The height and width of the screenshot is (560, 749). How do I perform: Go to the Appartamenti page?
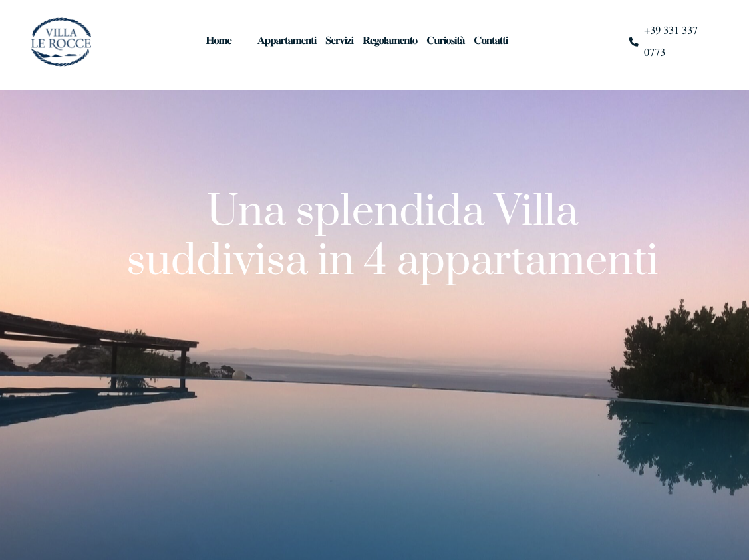tap(287, 41)
